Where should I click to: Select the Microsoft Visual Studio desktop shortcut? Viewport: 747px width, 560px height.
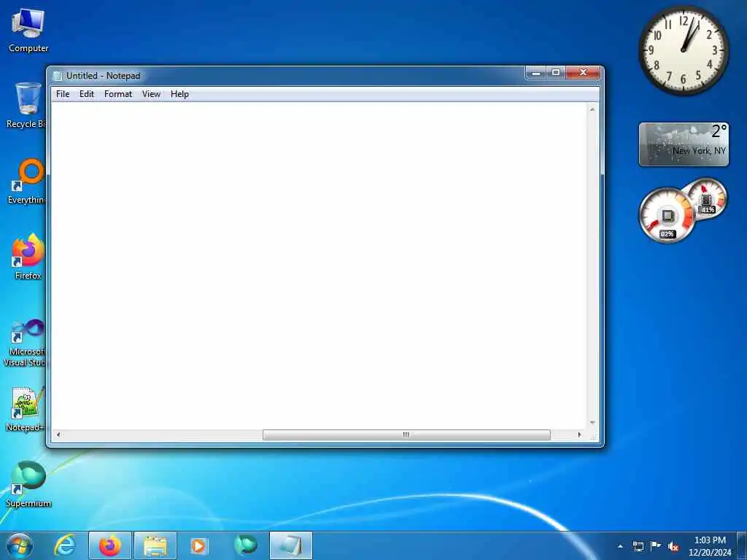pos(26,343)
